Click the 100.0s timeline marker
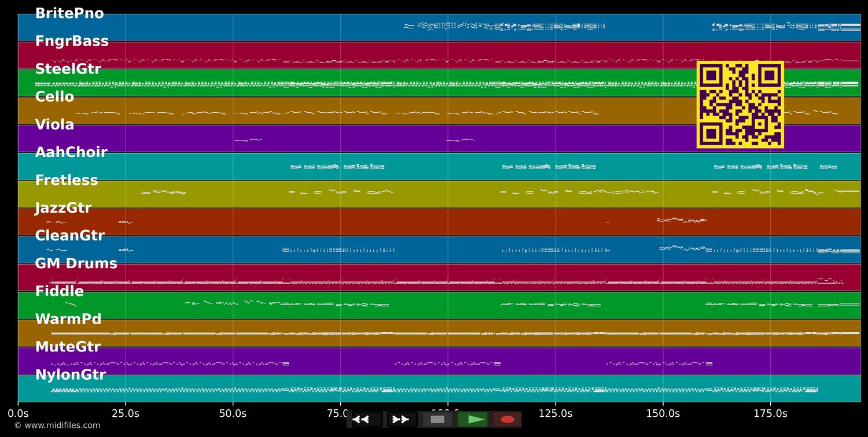Viewport: 868px width, 437px height. [x=447, y=413]
